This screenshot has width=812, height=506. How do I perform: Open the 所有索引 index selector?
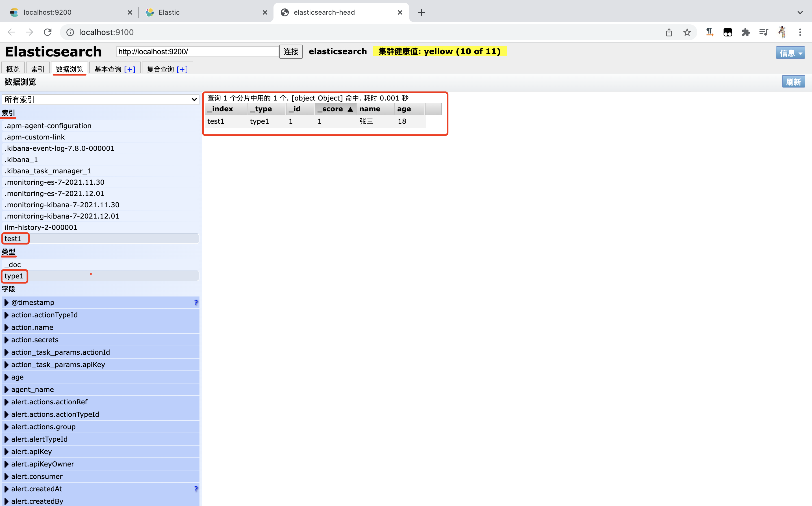[x=101, y=99]
